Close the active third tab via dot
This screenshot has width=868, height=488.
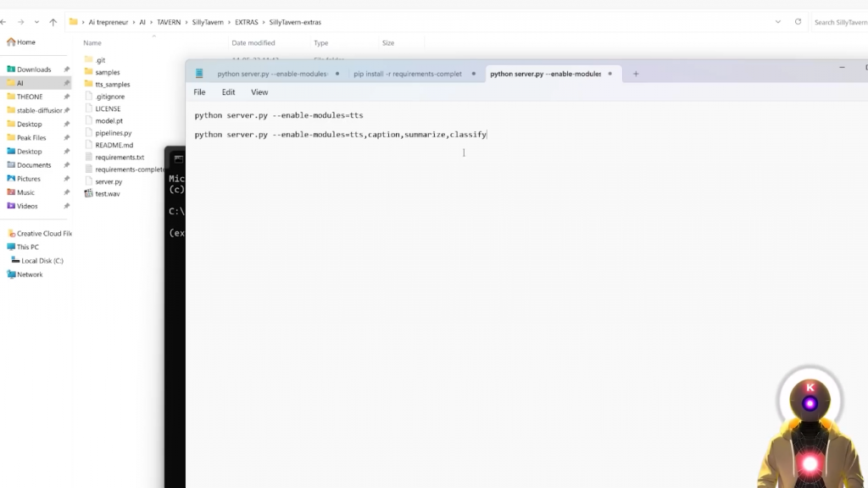(610, 74)
